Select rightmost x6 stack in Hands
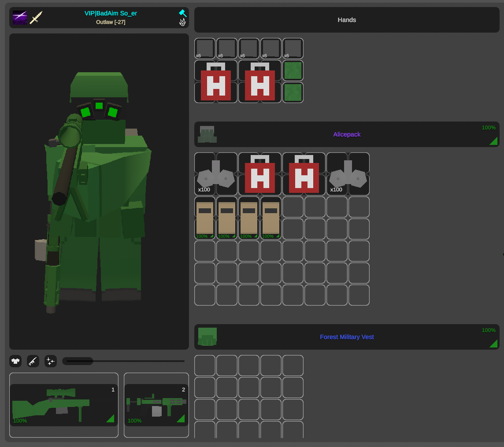The height and width of the screenshot is (447, 504). [x=293, y=48]
